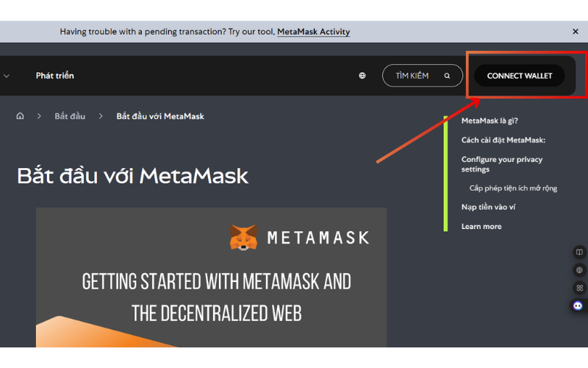588x368 pixels.
Task: Open the book reader floating icon
Action: pyautogui.click(x=579, y=252)
